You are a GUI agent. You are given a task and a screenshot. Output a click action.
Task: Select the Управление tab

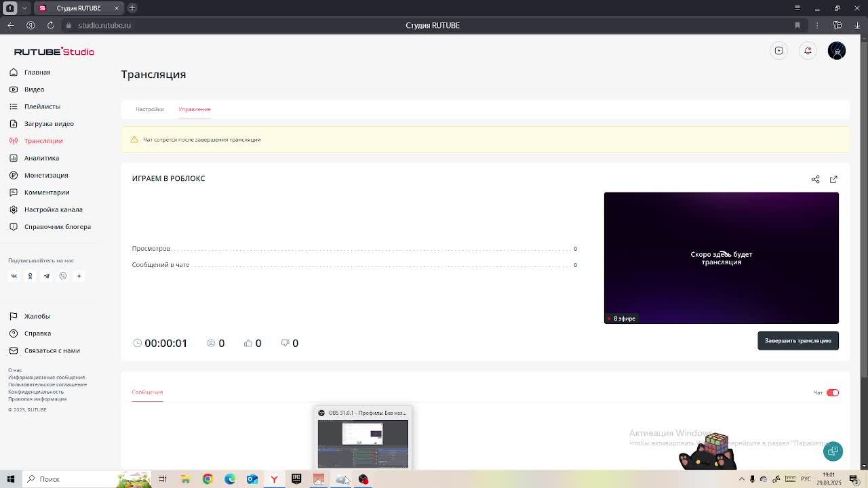point(195,109)
